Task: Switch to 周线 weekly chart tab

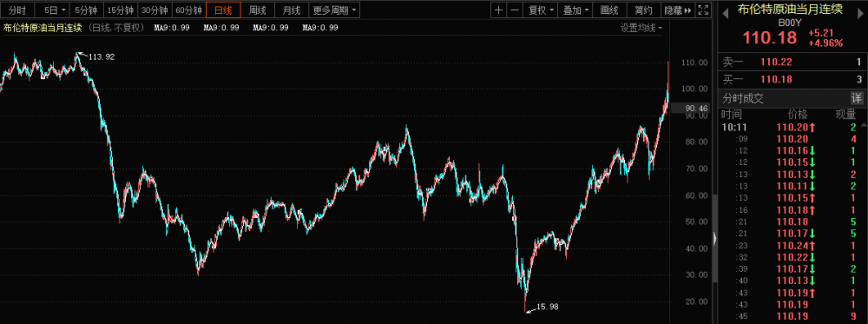Action: tap(258, 10)
